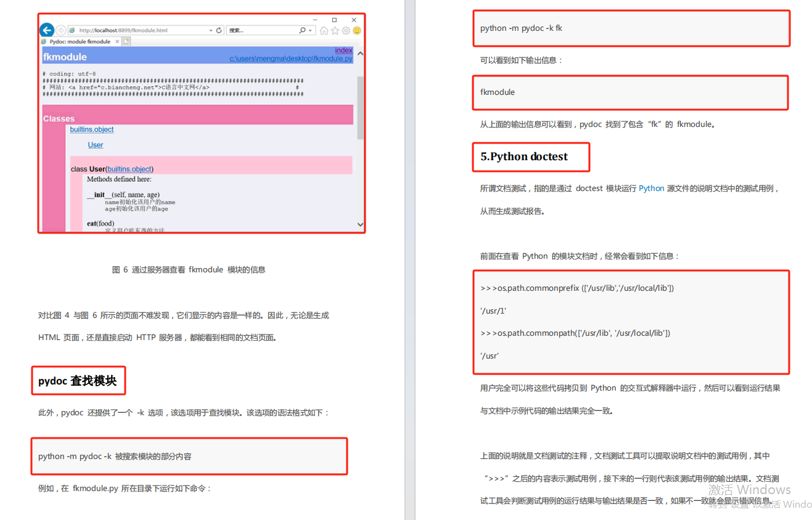Close the Pydoc tab
This screenshot has height=520, width=812.
(x=117, y=41)
